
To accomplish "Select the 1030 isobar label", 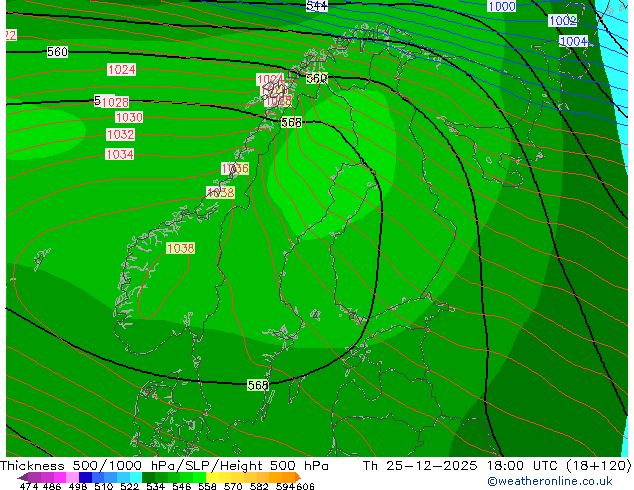I will coord(129,118).
